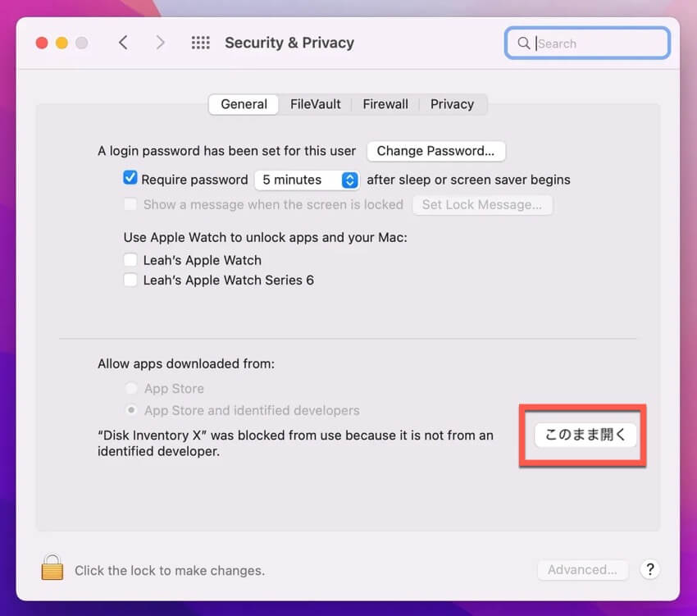Select App Store and identified developers option

[x=130, y=410]
